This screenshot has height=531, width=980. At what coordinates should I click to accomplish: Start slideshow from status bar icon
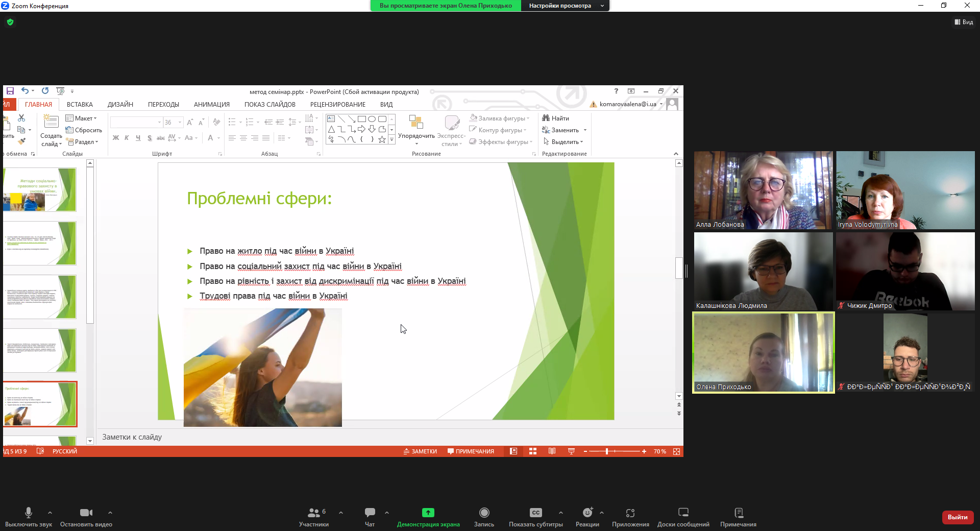pos(571,451)
